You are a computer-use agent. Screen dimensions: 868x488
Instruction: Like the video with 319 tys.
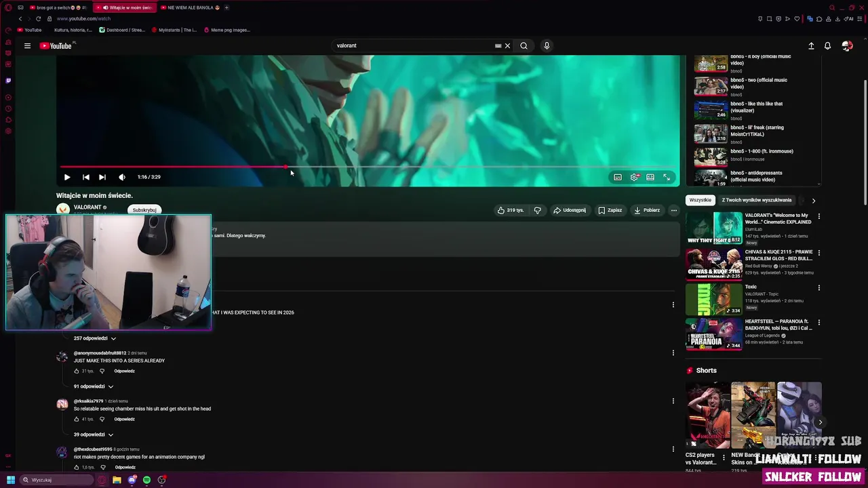pos(511,210)
